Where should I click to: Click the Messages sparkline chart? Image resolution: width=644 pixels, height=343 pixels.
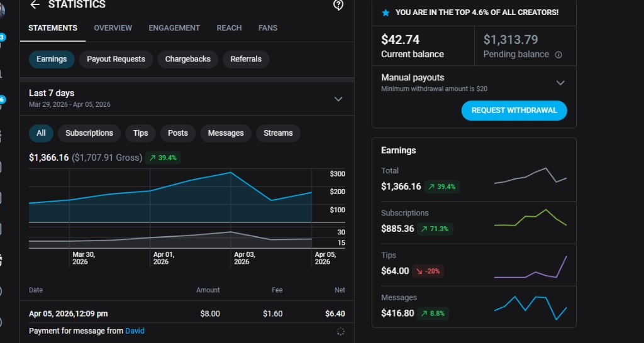click(531, 307)
